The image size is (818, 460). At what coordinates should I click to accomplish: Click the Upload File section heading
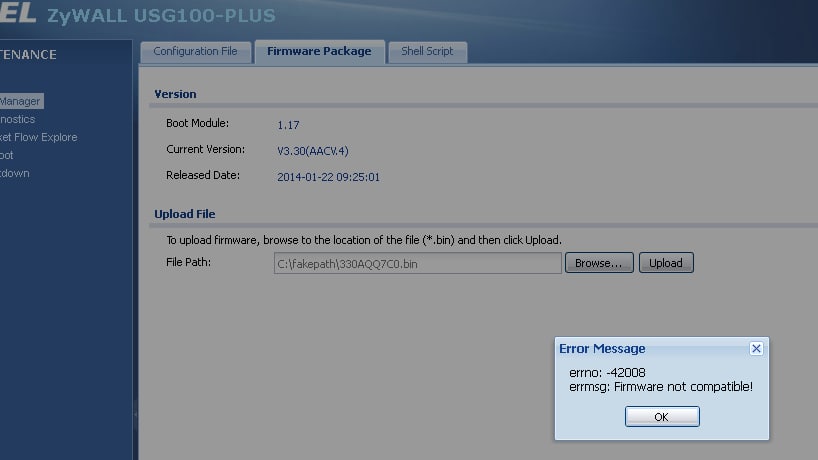[x=185, y=214]
